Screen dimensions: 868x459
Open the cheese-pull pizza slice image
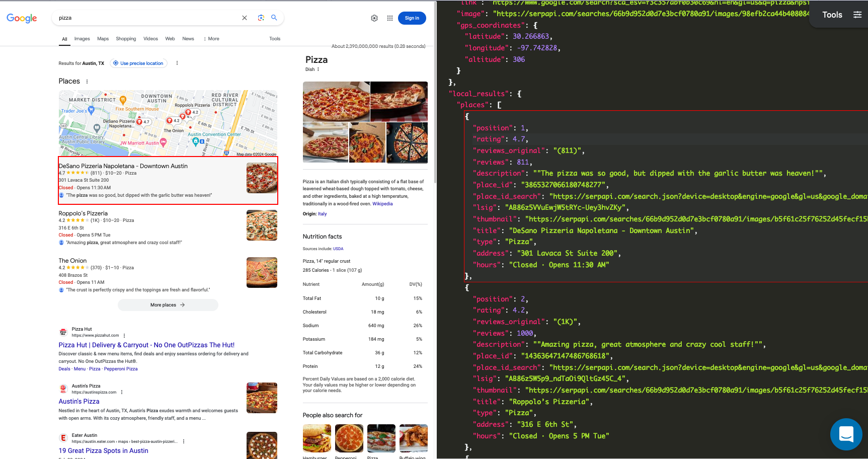pyautogui.click(x=399, y=101)
